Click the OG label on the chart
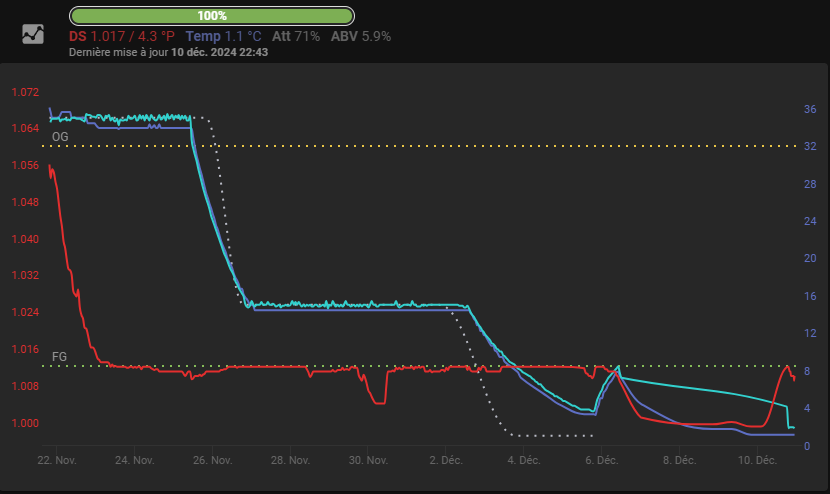 tap(60, 136)
